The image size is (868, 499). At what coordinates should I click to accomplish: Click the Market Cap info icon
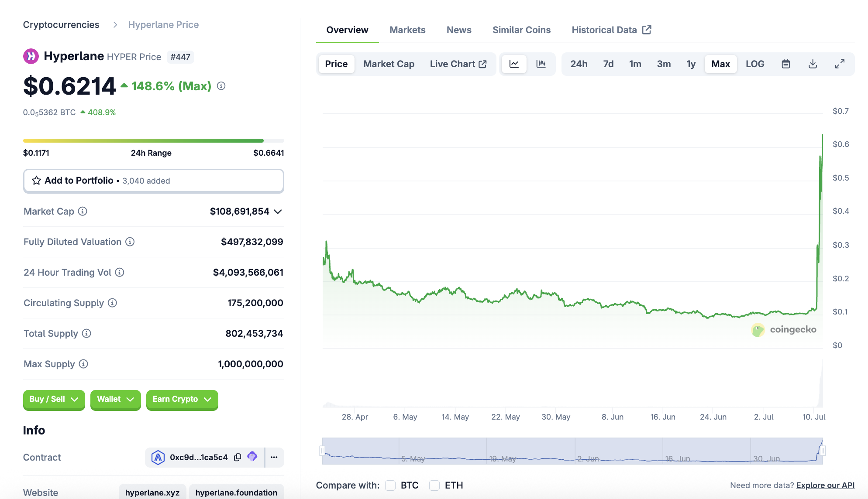point(83,211)
